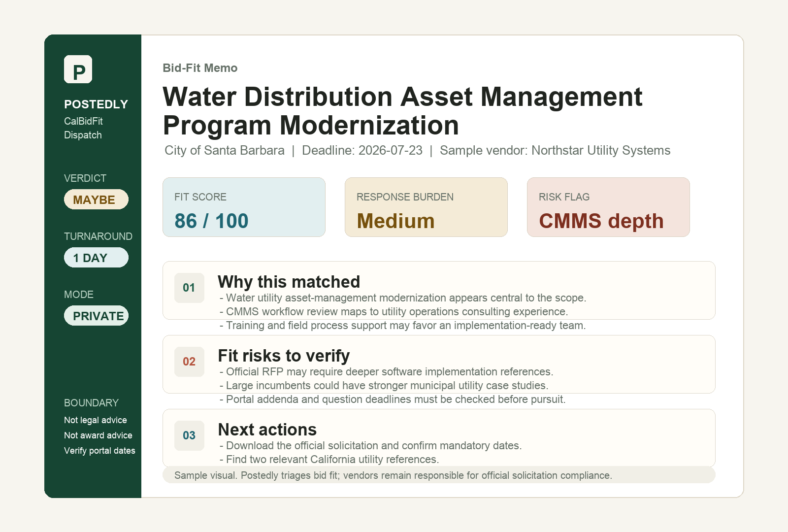Click the Postedly P logo icon

click(x=78, y=69)
